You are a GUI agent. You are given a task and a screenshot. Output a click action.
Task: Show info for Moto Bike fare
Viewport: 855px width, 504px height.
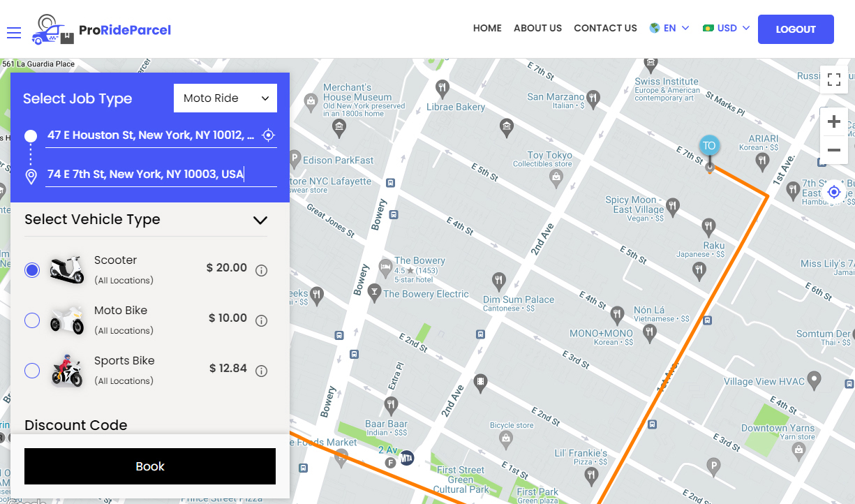262,321
